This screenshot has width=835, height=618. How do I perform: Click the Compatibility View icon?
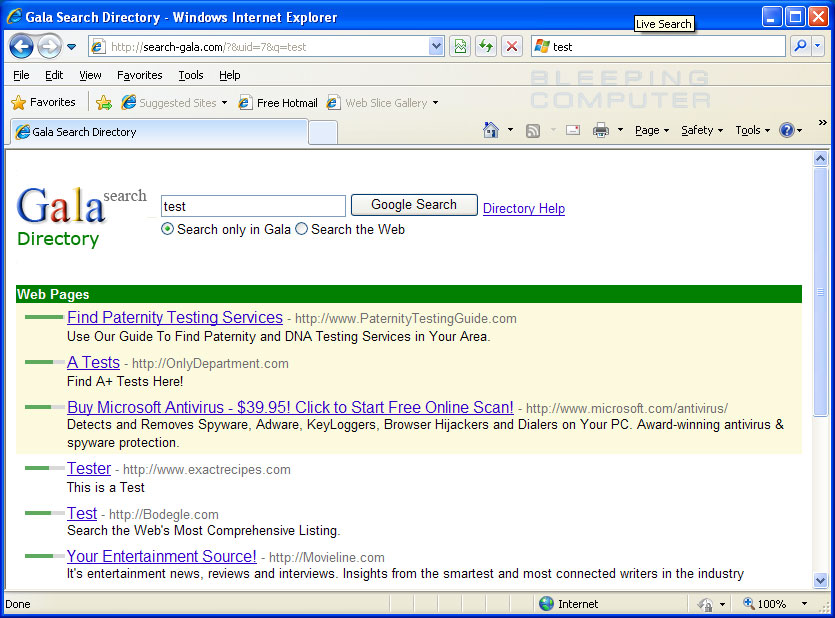click(x=460, y=46)
